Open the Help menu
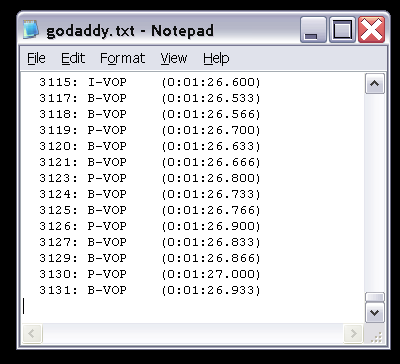400x364 pixels. tap(216, 59)
